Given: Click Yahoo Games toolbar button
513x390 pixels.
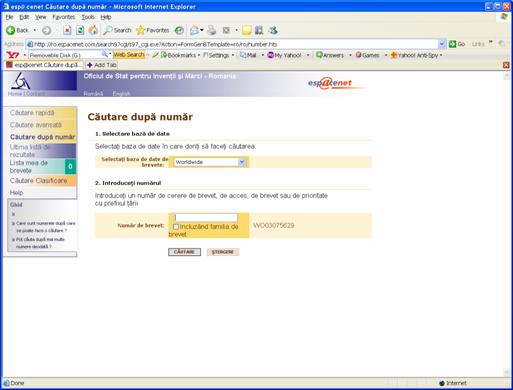Looking at the screenshot, I should [x=367, y=55].
